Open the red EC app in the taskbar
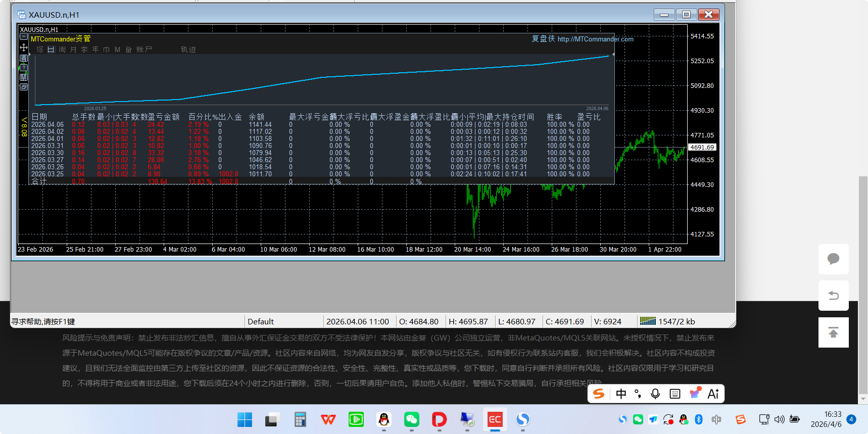Viewport: 868px width, 434px height. tap(495, 419)
